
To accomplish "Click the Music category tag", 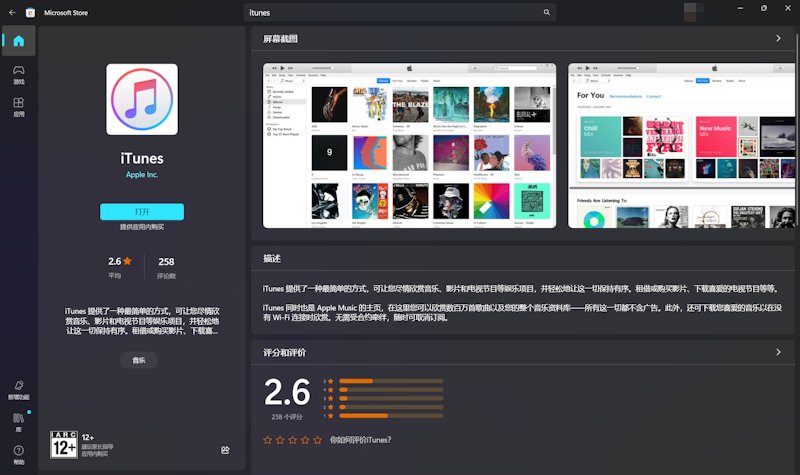I will click(139, 360).
